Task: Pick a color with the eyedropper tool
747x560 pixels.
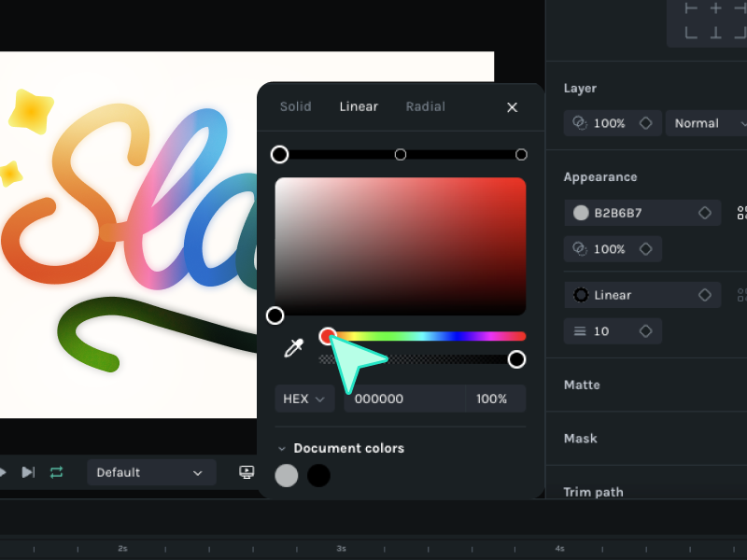Action: tap(294, 348)
